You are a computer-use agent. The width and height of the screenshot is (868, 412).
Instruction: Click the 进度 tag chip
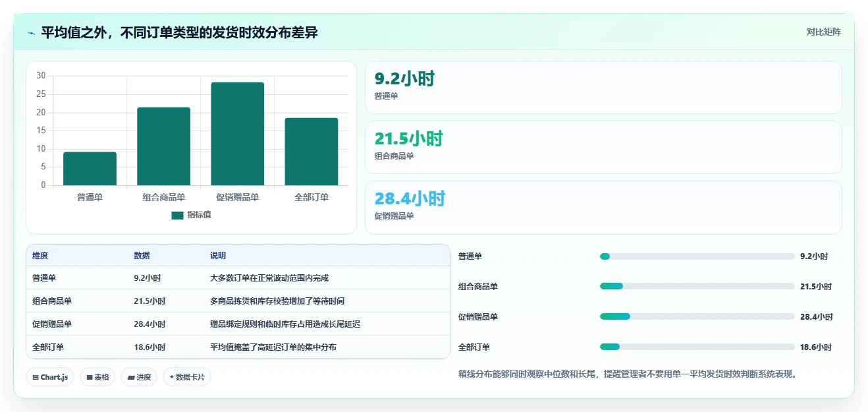click(139, 377)
